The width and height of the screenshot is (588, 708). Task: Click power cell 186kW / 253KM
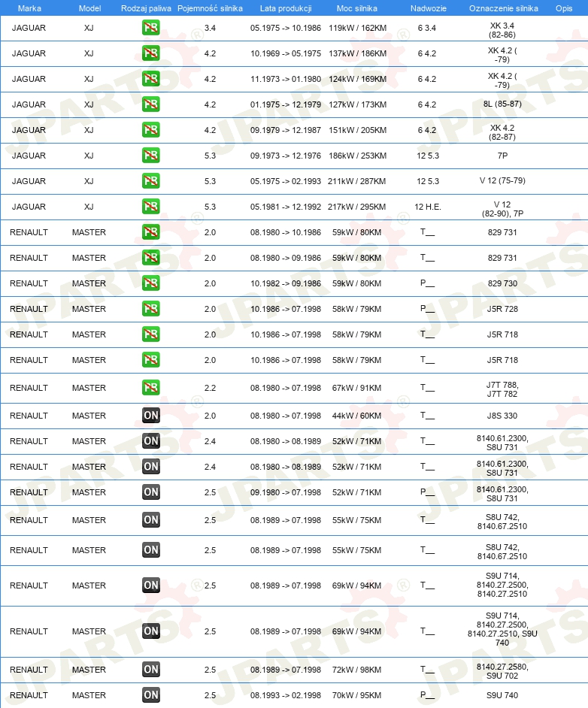coord(356,156)
